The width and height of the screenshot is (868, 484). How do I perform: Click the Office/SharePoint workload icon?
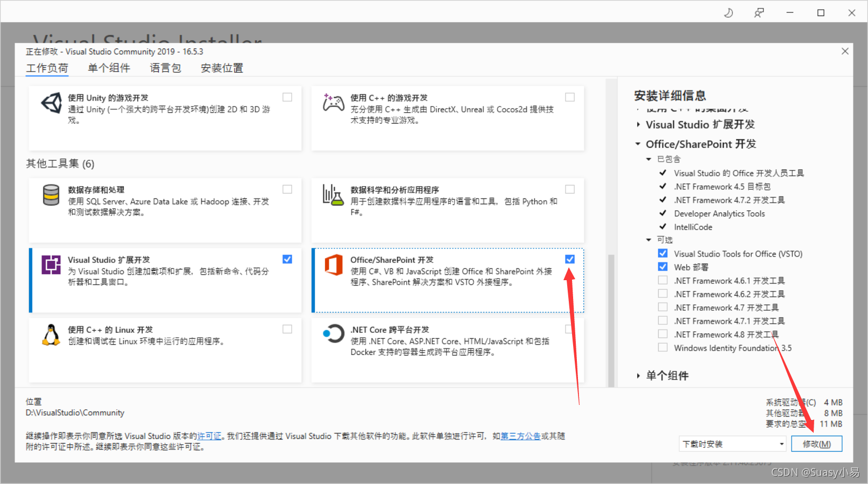333,265
